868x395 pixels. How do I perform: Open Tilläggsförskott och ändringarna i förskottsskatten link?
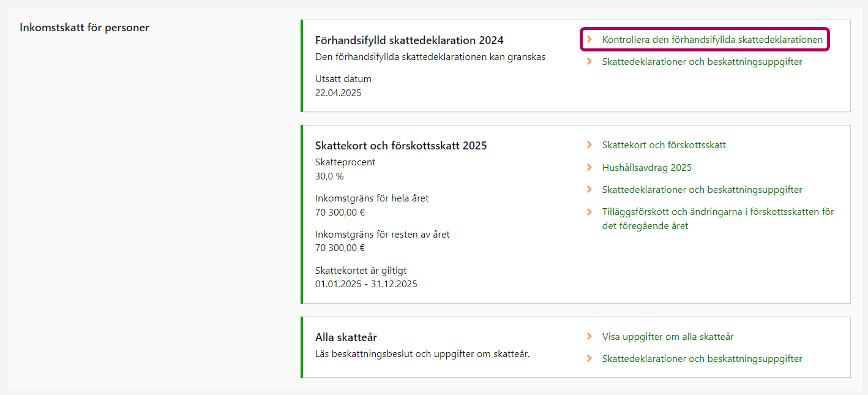[717, 219]
